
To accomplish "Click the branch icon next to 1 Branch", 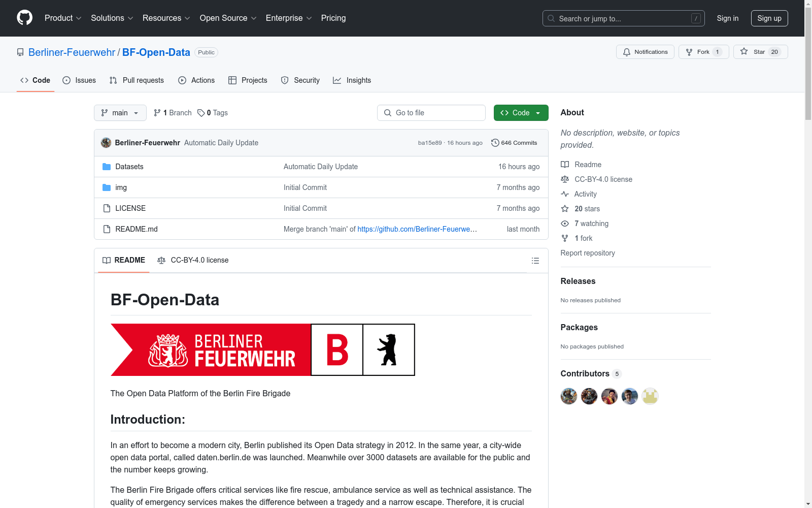I will [157, 113].
